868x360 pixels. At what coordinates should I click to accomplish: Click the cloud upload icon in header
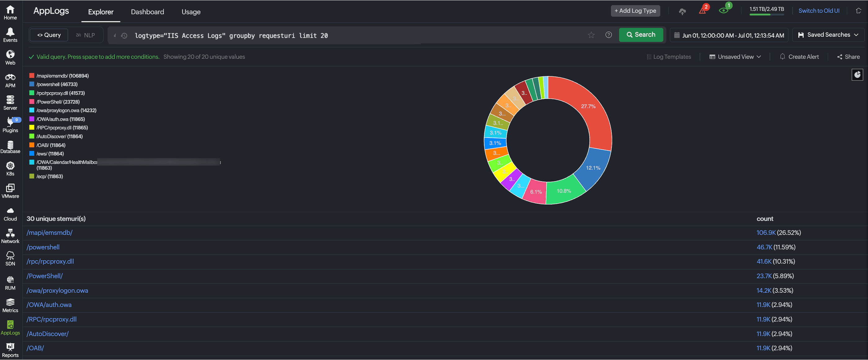click(682, 11)
